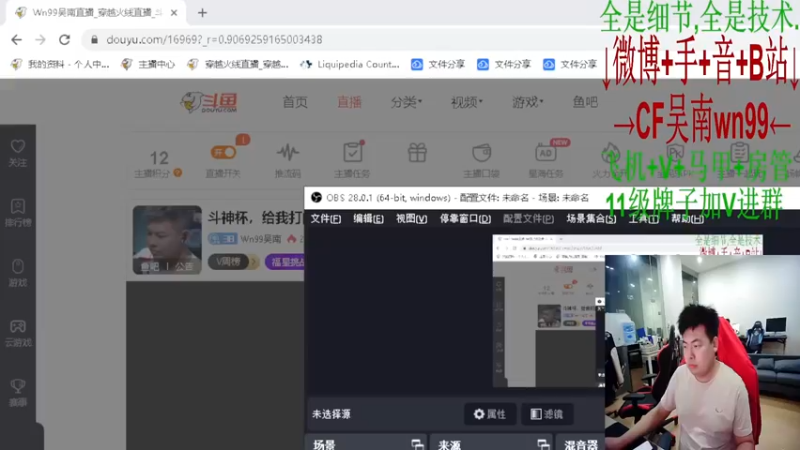Click the OBS 滤镜 filters button

(x=546, y=414)
